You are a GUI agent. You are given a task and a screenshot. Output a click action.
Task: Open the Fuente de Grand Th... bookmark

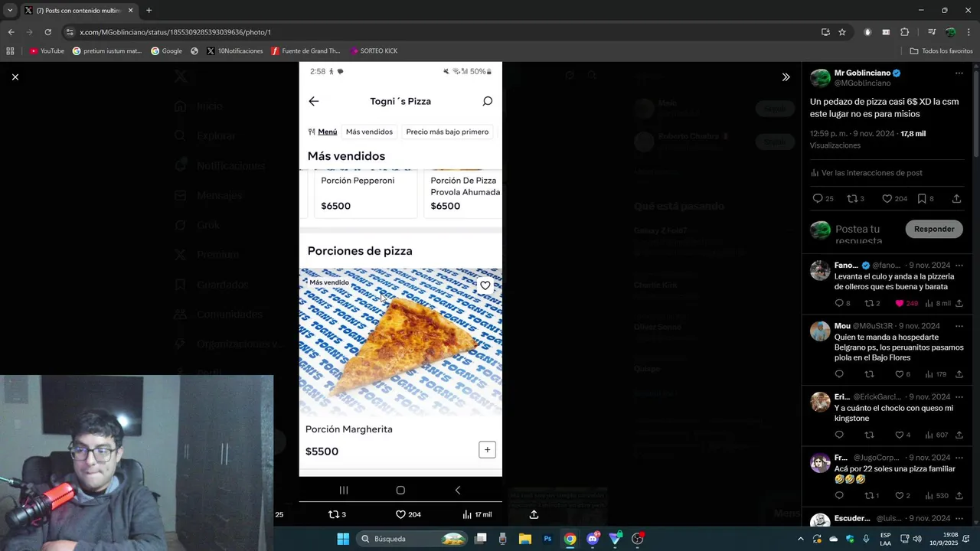coord(305,51)
